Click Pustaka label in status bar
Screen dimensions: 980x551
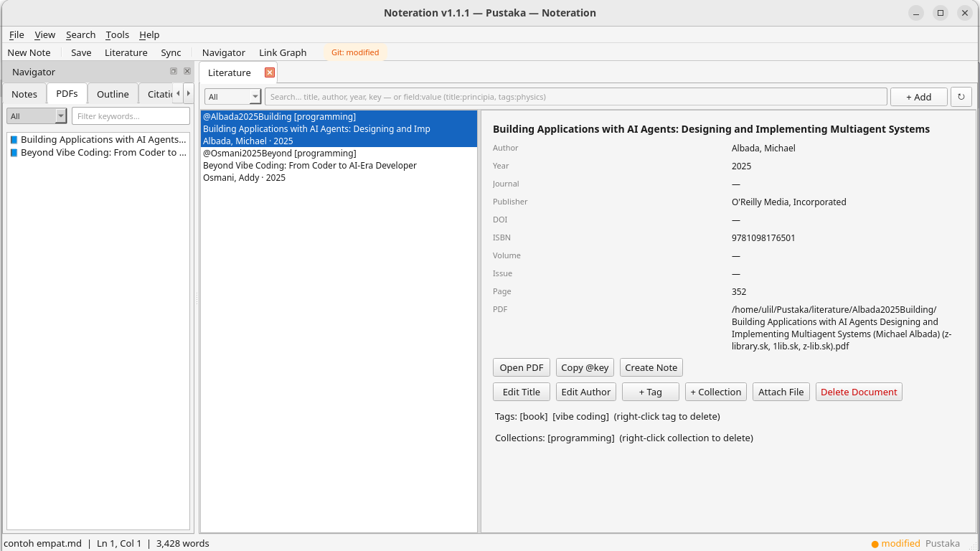pos(943,543)
